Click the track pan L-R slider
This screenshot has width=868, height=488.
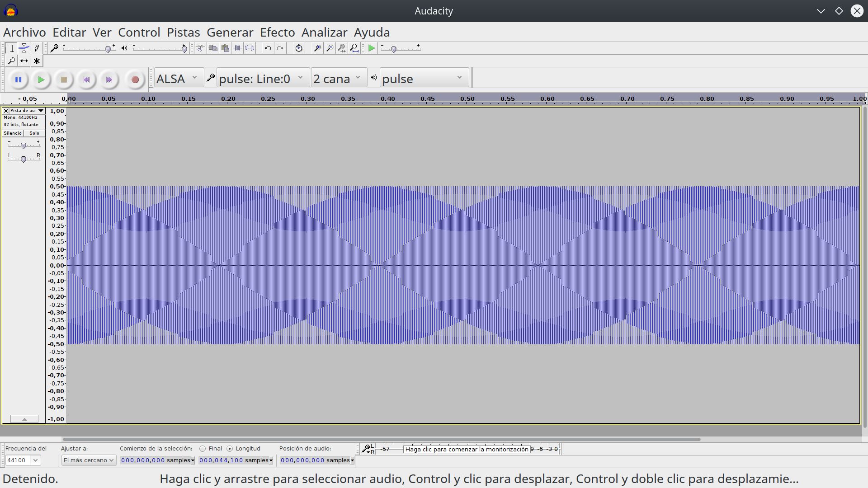point(24,159)
